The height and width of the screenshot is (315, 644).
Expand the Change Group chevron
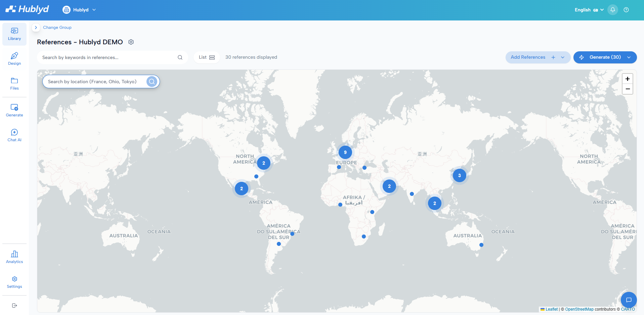click(x=36, y=28)
